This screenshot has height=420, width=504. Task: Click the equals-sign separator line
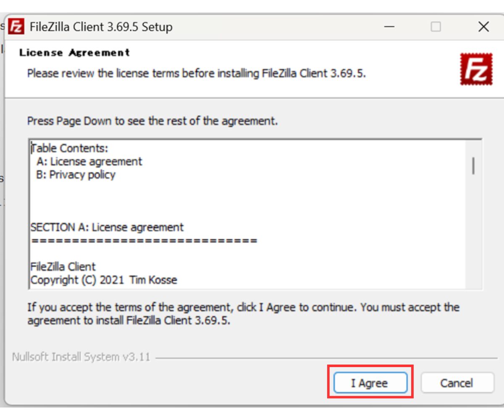[144, 241]
